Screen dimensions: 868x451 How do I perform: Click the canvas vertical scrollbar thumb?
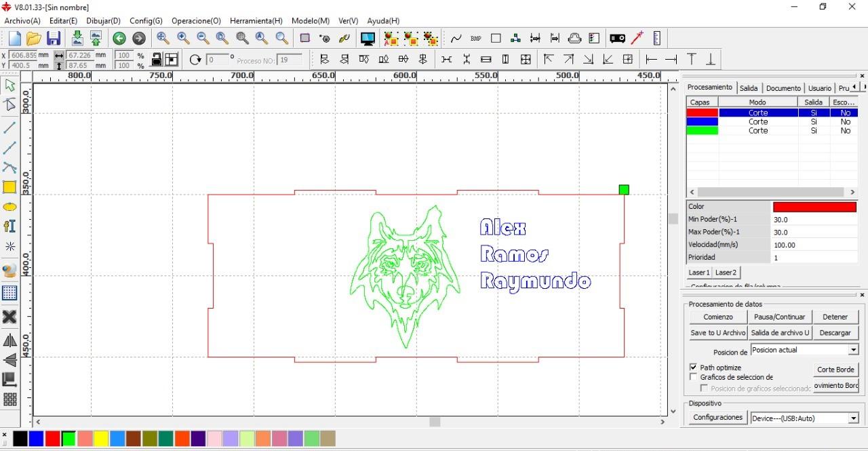point(673,218)
